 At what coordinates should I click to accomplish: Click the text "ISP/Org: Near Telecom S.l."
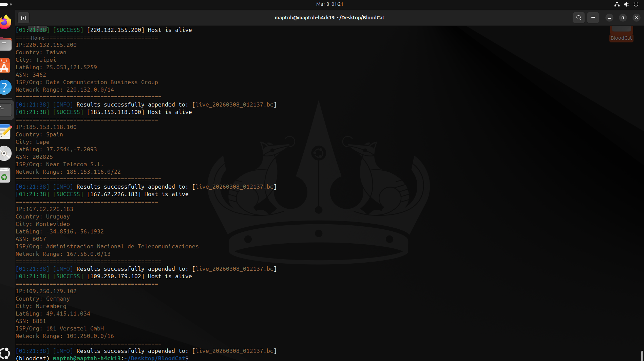pos(60,164)
